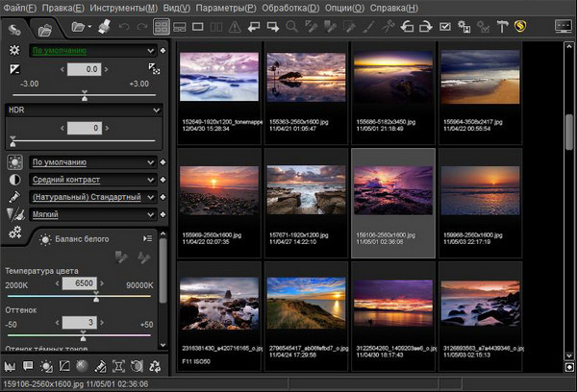
Task: Adjust the HDR slider handle
Action: [13, 141]
